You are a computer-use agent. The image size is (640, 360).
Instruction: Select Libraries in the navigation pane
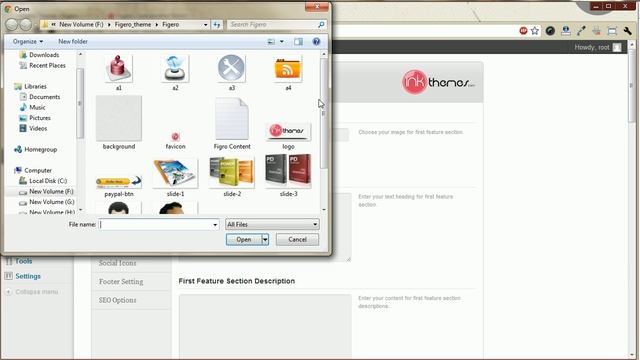pyautogui.click(x=31, y=87)
